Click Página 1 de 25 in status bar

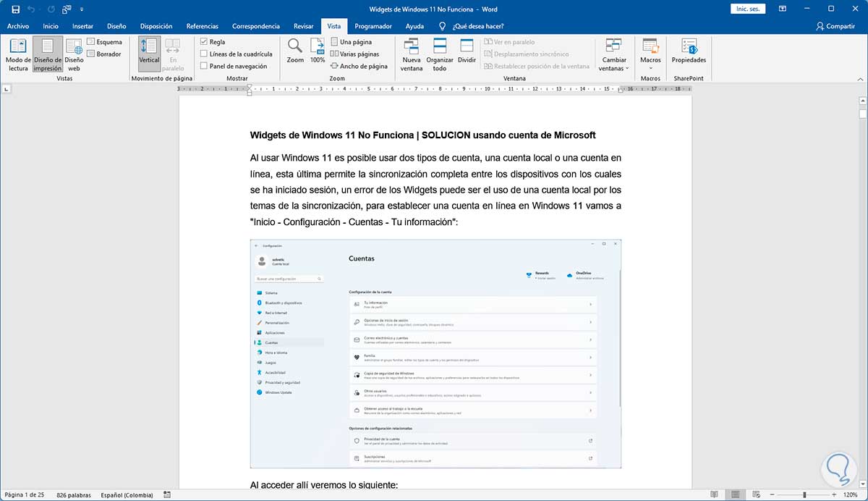click(25, 494)
